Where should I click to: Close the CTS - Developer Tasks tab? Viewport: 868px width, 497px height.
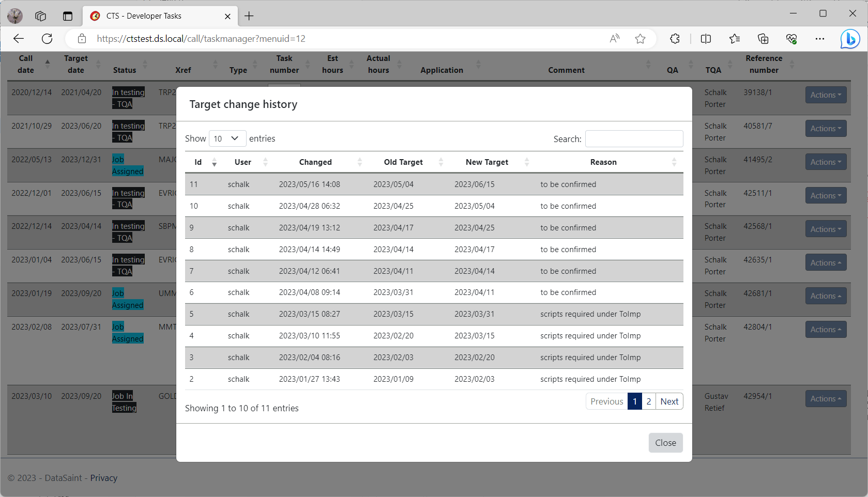click(227, 16)
